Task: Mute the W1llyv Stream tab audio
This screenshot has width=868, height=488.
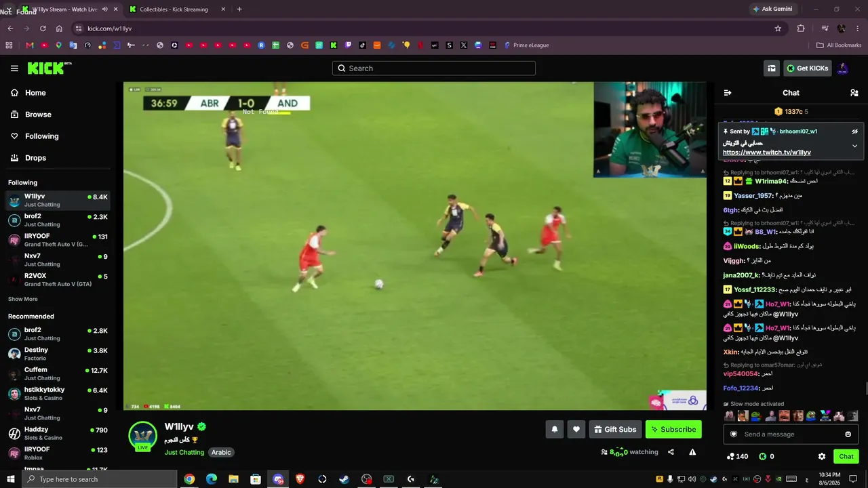Action: click(x=104, y=9)
